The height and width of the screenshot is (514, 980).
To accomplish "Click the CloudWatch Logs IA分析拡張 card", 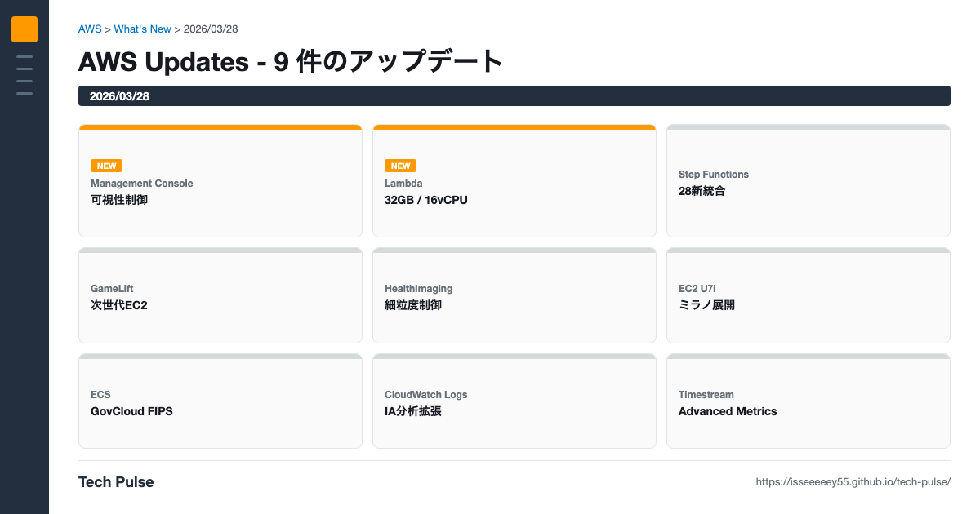I will click(514, 403).
